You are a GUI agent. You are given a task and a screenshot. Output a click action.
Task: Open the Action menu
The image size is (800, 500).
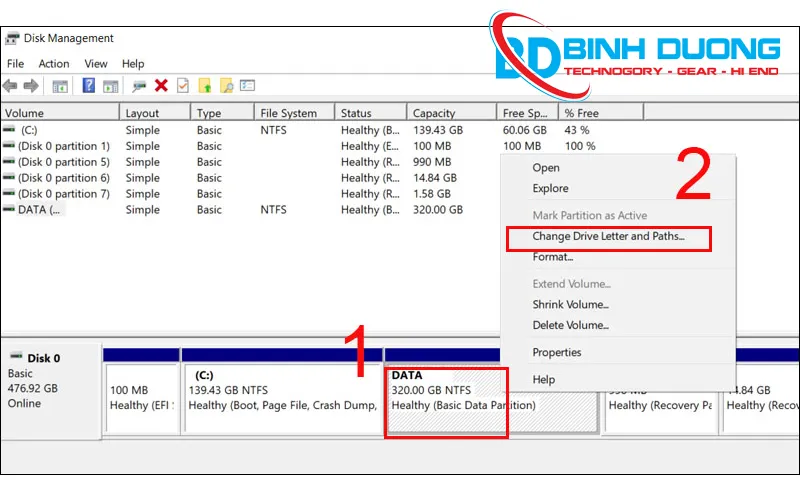[54, 64]
